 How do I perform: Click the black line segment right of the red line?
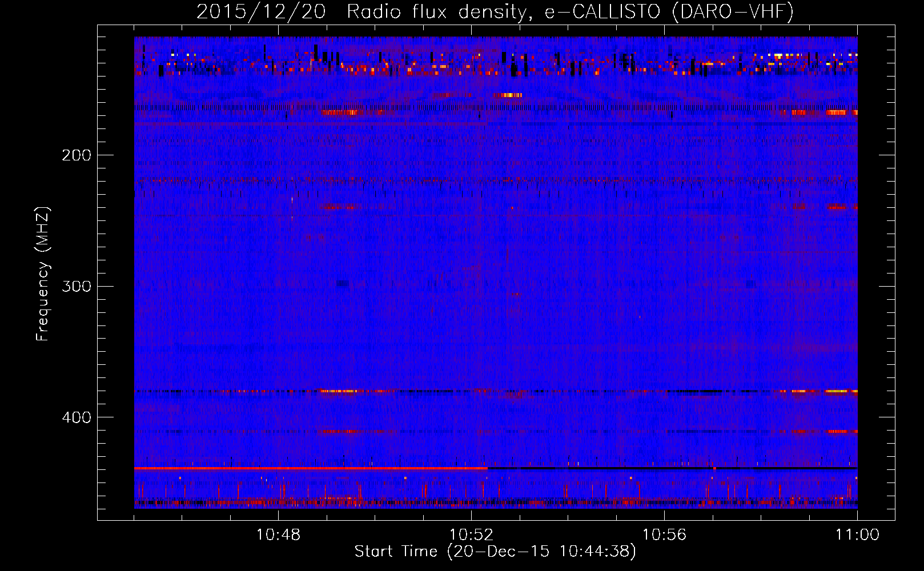(671, 468)
